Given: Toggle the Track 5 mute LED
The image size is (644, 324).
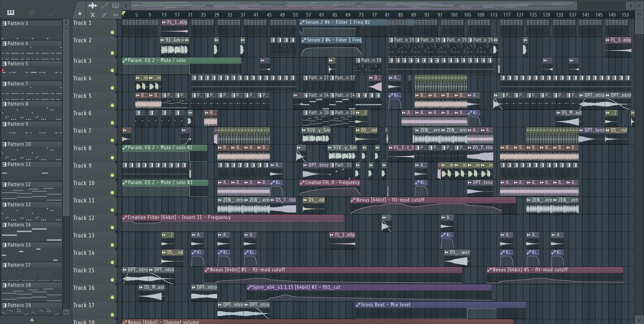Looking at the screenshot, I should (x=112, y=105).
